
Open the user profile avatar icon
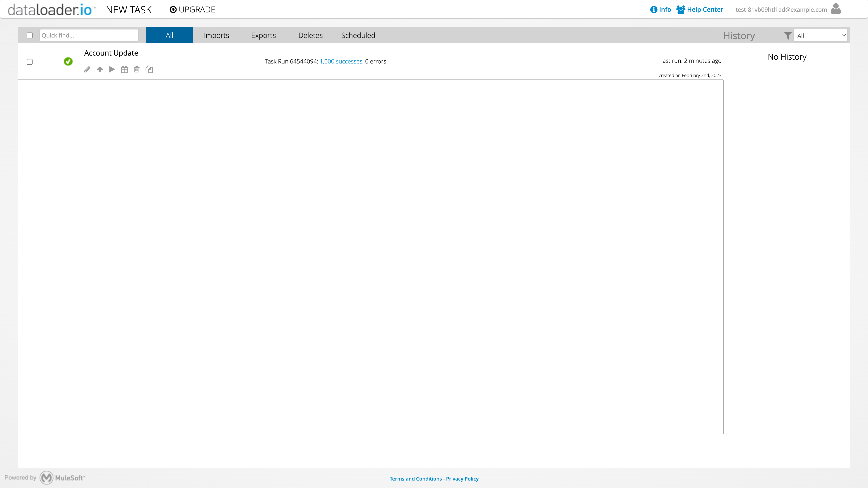point(836,9)
